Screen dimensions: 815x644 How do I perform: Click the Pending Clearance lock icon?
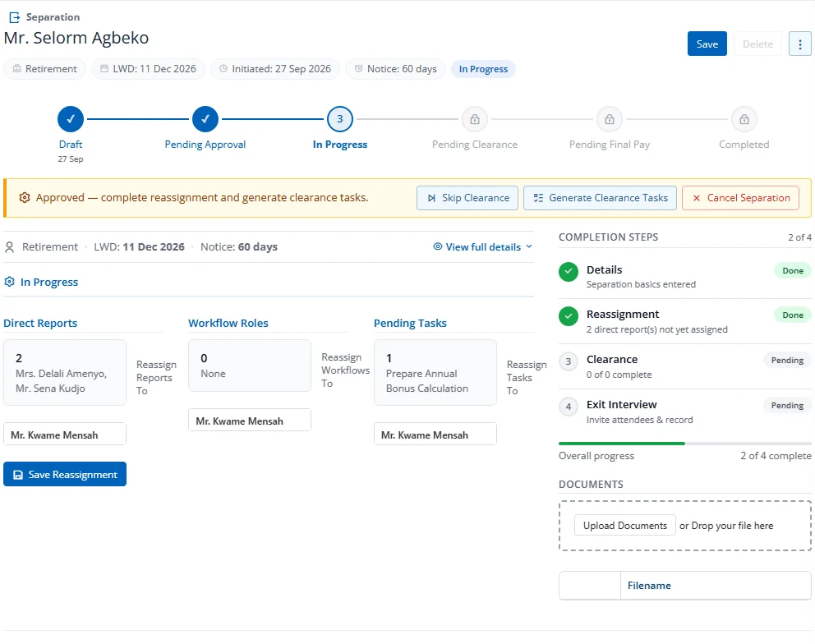click(x=475, y=119)
